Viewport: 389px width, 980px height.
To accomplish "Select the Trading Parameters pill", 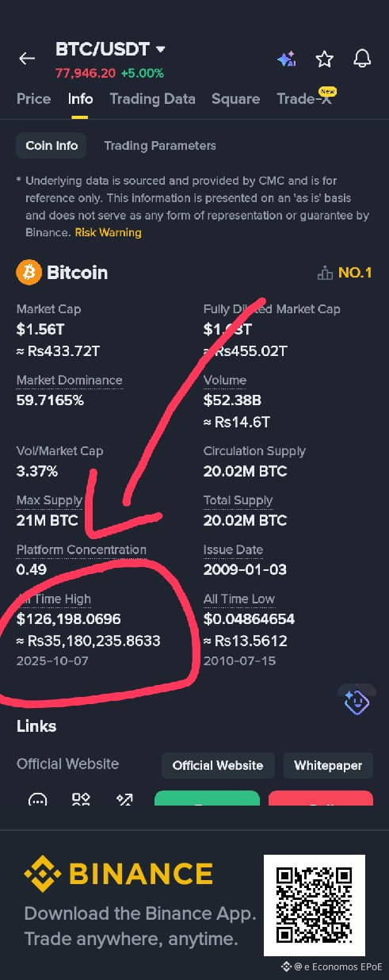I will click(160, 146).
